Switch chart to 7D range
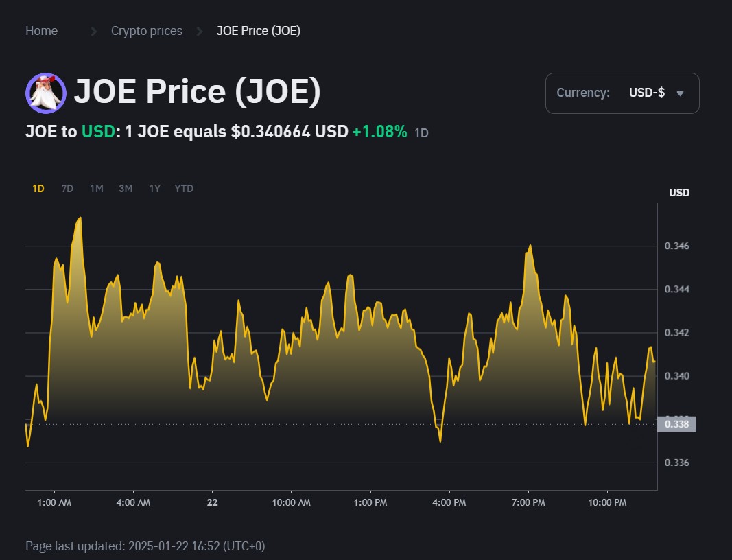 click(67, 189)
